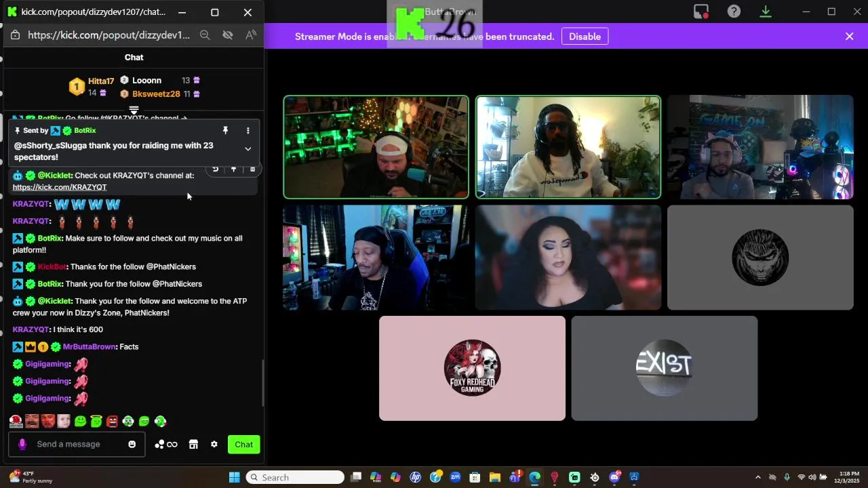Image resolution: width=868 pixels, height=488 pixels.
Task: Click username Bksweetz28 on leaderboard
Action: point(156,94)
